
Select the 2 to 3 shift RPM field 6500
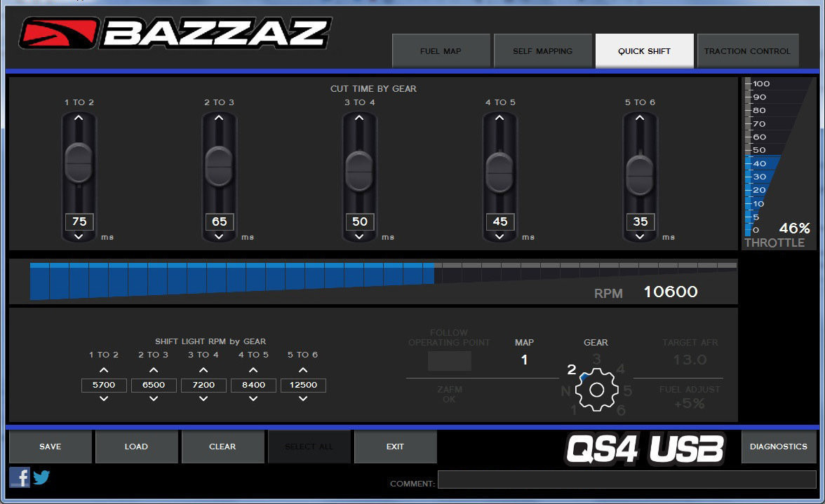coord(154,385)
